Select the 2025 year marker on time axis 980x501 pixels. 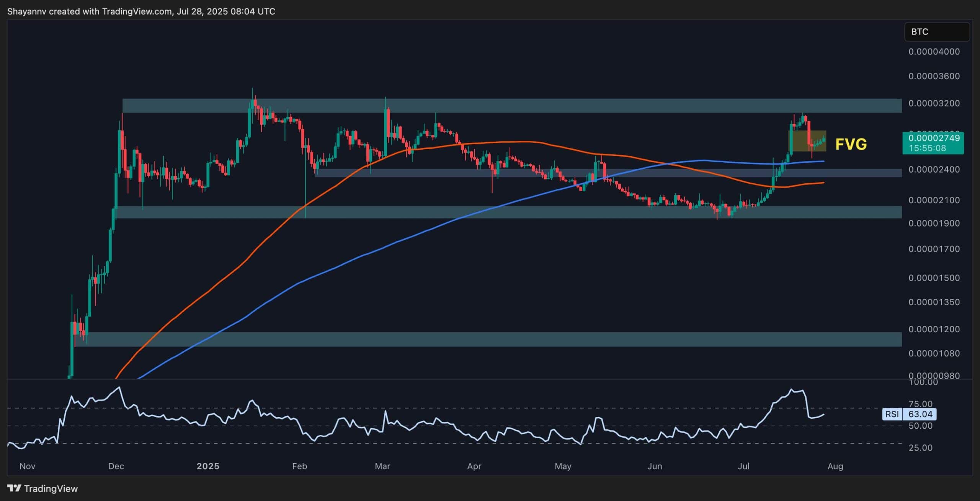[208, 466]
